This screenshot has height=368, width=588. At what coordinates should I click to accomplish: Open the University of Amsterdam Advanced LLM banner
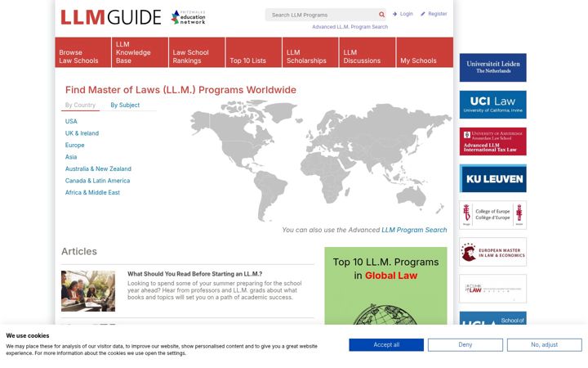pos(492,141)
